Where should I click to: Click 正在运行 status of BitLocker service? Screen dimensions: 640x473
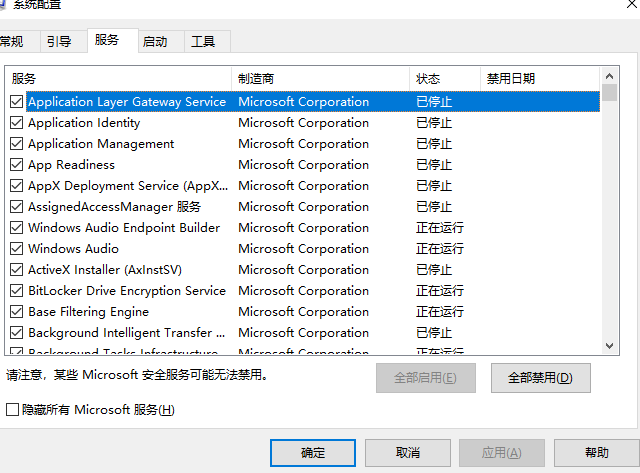click(440, 291)
